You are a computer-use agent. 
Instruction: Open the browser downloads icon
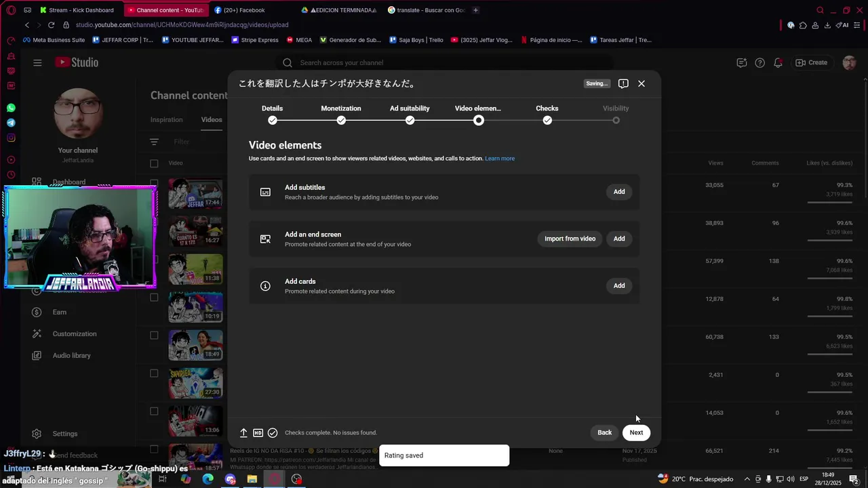[x=827, y=25]
